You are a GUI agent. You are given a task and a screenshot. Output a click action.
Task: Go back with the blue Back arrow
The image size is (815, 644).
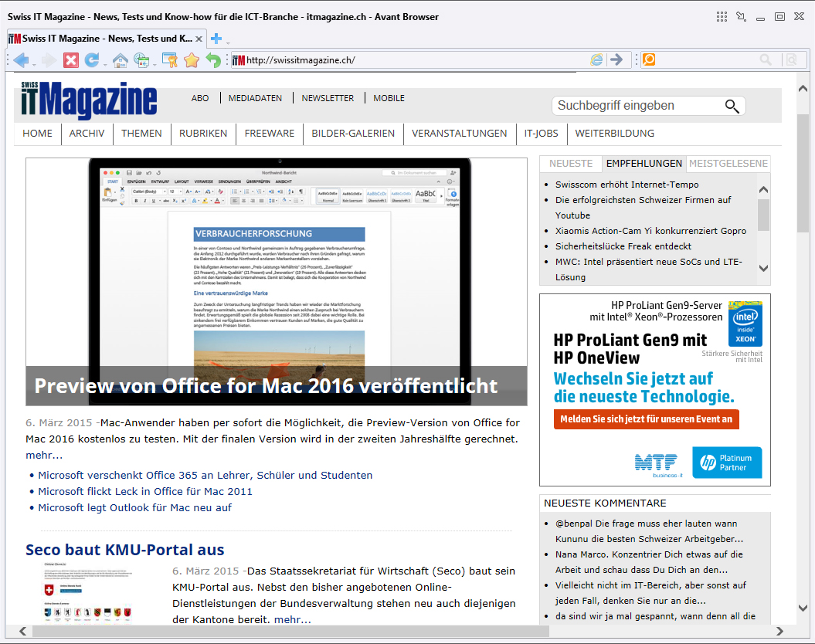point(21,60)
